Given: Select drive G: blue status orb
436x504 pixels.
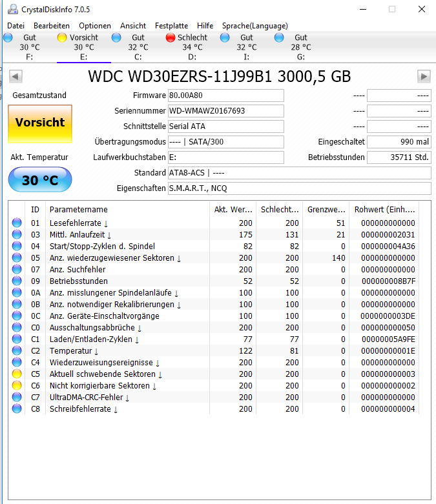Looking at the screenshot, I should [x=279, y=37].
